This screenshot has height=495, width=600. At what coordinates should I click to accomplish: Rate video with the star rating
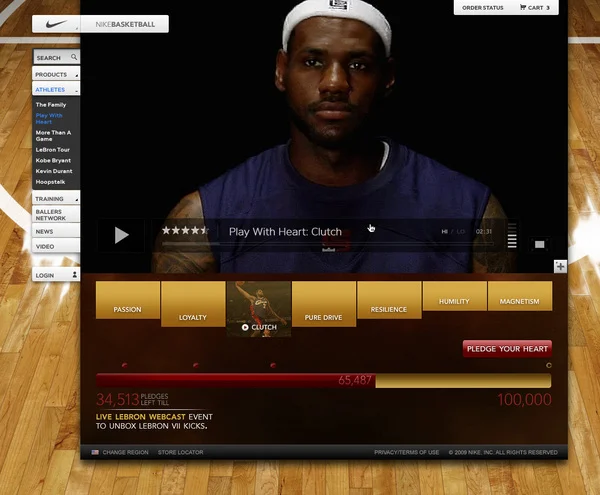(x=185, y=230)
